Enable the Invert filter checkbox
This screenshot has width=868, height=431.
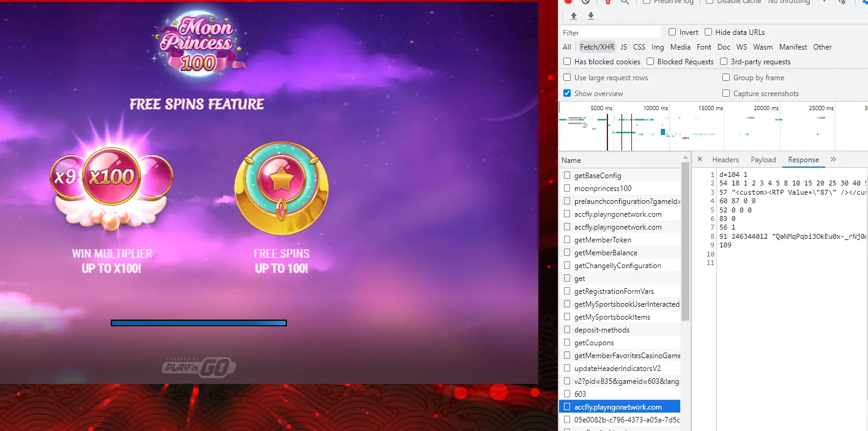click(672, 32)
